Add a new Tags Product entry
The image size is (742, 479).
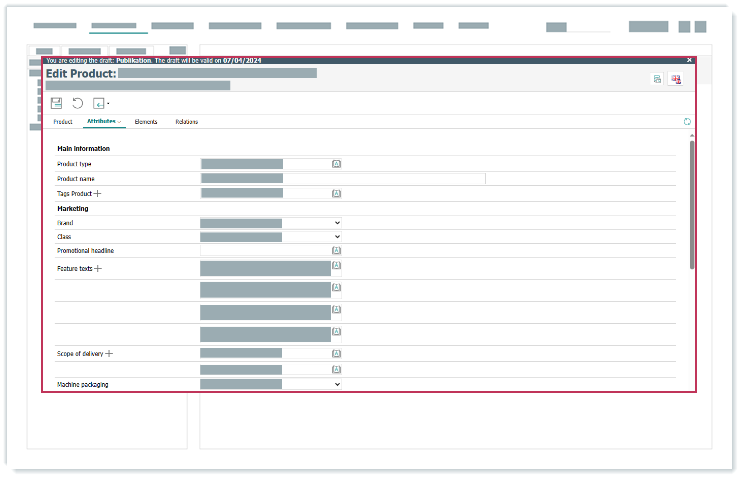(x=98, y=193)
